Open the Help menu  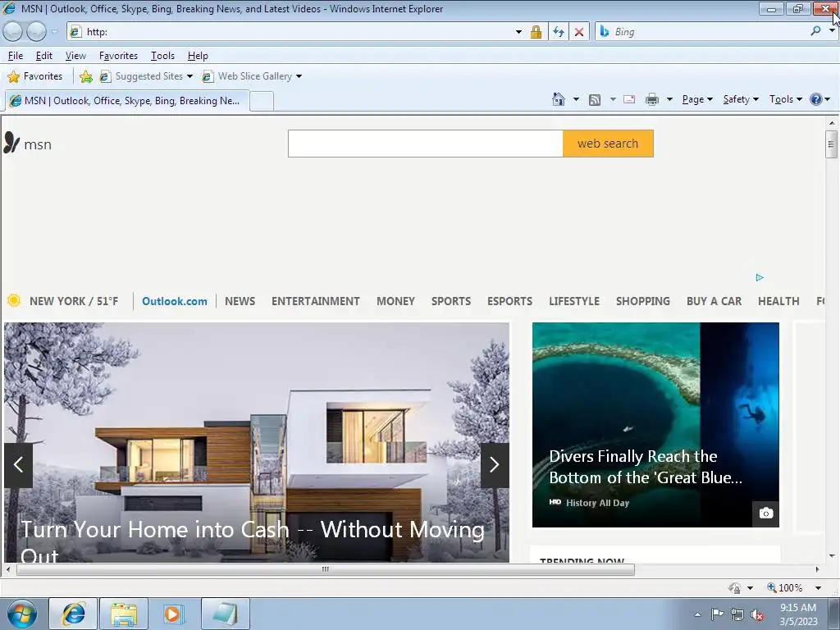[x=198, y=56]
